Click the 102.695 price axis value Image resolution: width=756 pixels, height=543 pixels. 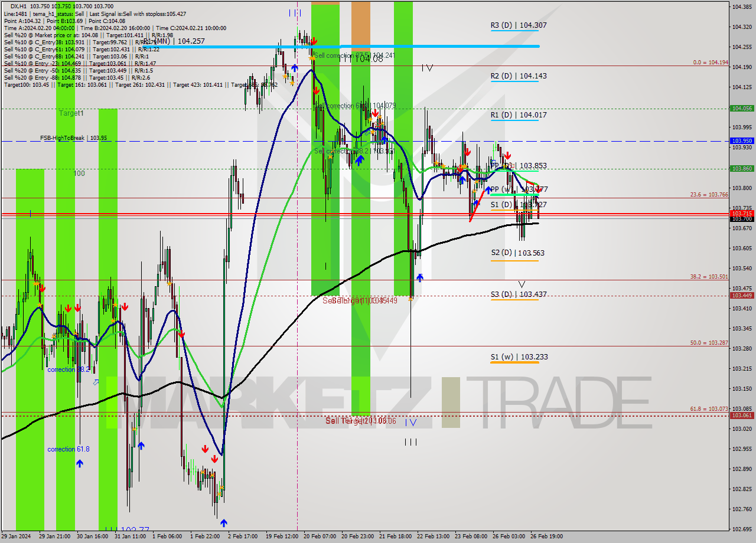pyautogui.click(x=742, y=529)
